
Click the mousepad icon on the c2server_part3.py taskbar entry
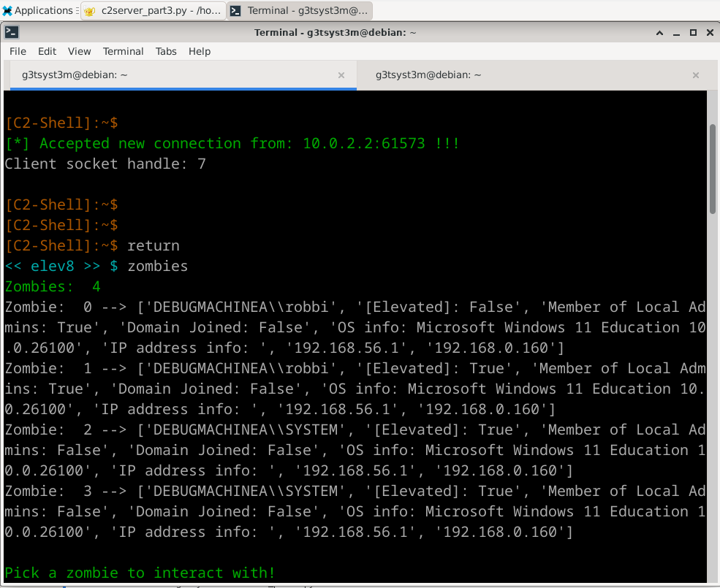point(89,10)
